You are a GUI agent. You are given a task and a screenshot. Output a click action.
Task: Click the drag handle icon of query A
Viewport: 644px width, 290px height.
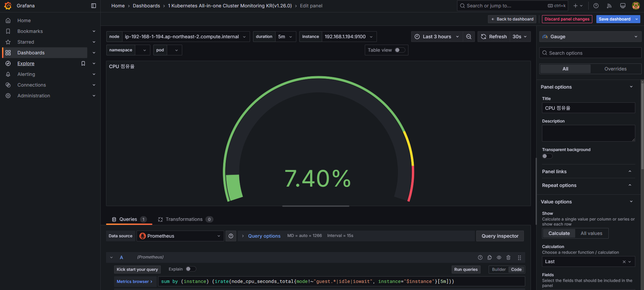tap(519, 257)
